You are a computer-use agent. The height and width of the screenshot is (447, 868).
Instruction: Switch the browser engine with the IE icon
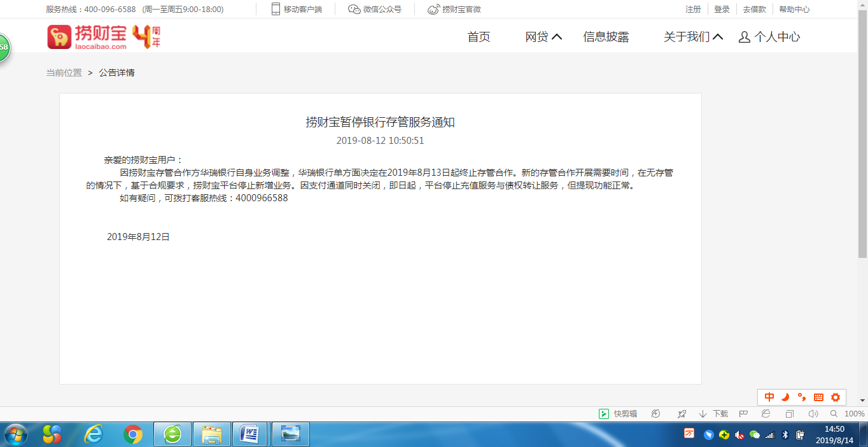pos(766,414)
